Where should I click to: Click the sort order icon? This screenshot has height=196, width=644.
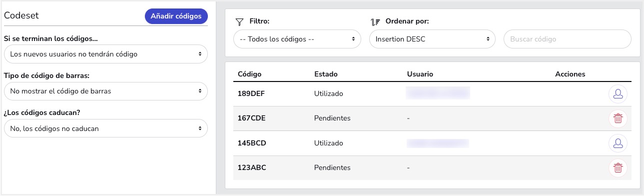pos(375,21)
